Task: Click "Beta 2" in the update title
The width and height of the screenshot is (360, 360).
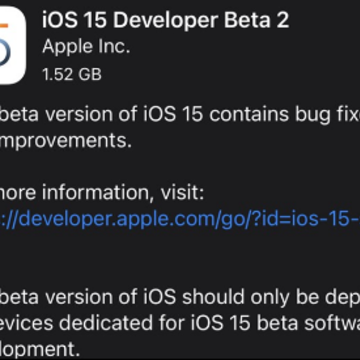Action: pos(256,19)
